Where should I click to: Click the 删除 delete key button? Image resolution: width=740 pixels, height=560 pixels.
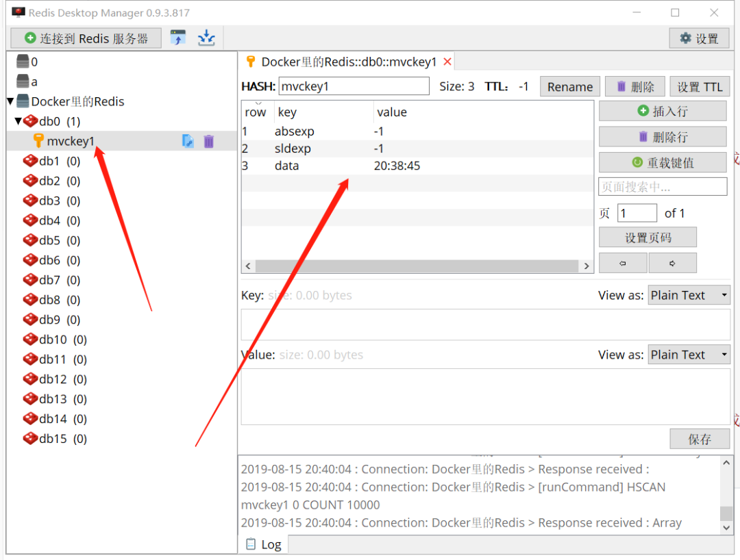coord(634,87)
